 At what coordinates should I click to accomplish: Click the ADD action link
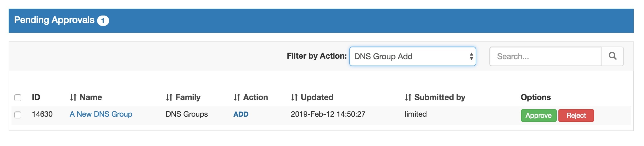[241, 114]
